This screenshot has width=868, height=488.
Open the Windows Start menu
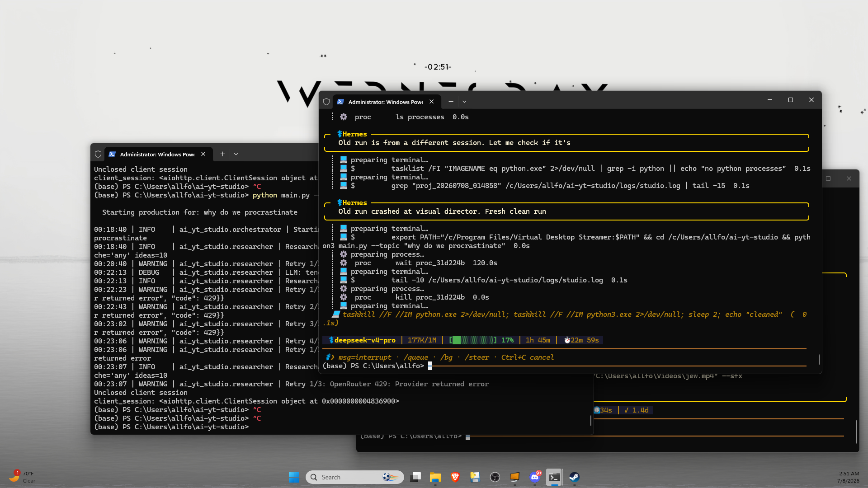[294, 477]
